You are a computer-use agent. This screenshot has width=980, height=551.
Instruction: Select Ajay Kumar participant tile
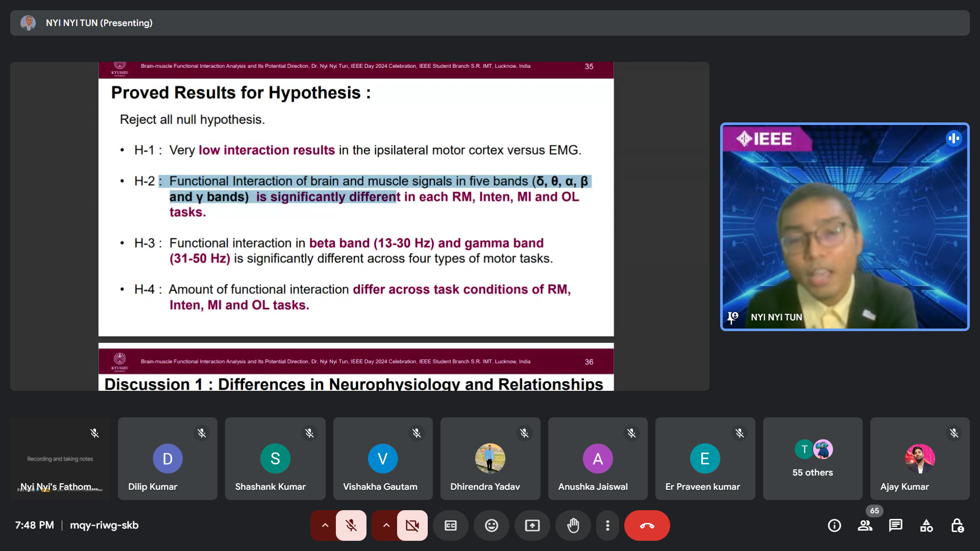tap(920, 458)
